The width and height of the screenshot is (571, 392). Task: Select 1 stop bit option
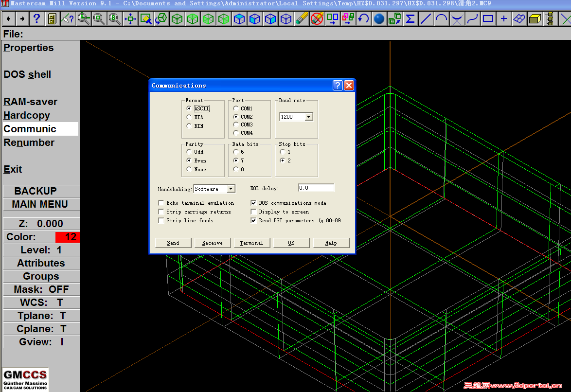tap(282, 152)
